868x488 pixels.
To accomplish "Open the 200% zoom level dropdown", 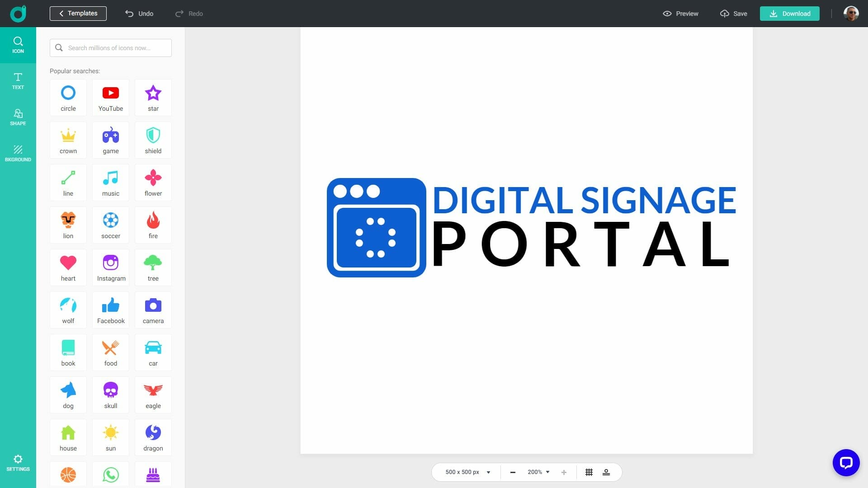I will pyautogui.click(x=538, y=472).
